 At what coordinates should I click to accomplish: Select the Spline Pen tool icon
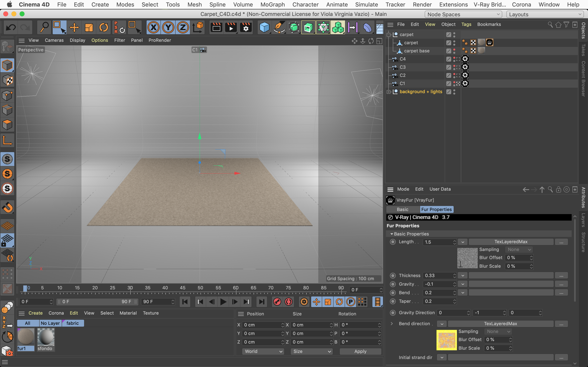click(x=279, y=28)
